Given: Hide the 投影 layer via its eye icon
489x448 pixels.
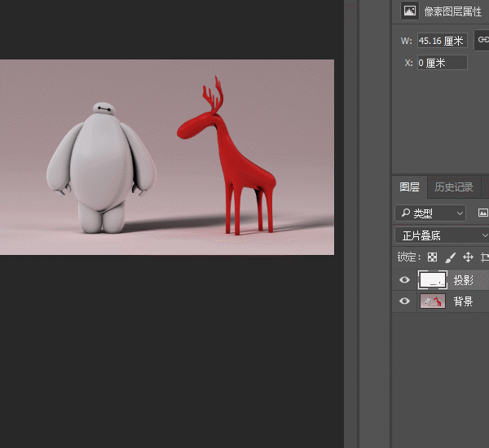Looking at the screenshot, I should (404, 279).
